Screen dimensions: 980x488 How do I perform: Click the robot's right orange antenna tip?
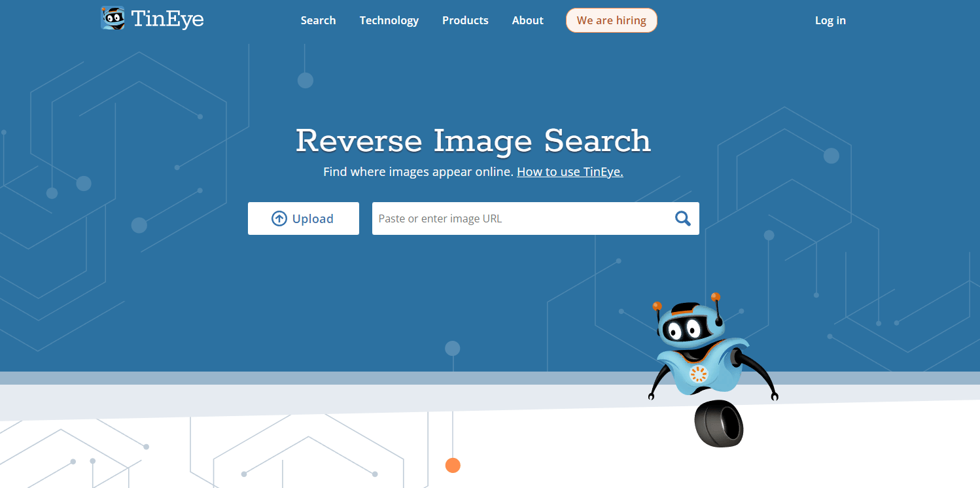tap(716, 297)
